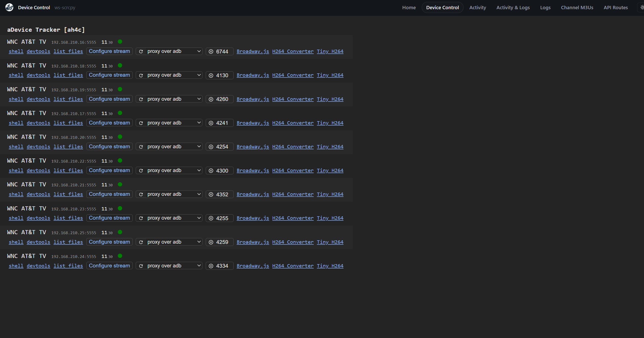
Task: Select the Device Control nav tab
Action: [x=442, y=7]
